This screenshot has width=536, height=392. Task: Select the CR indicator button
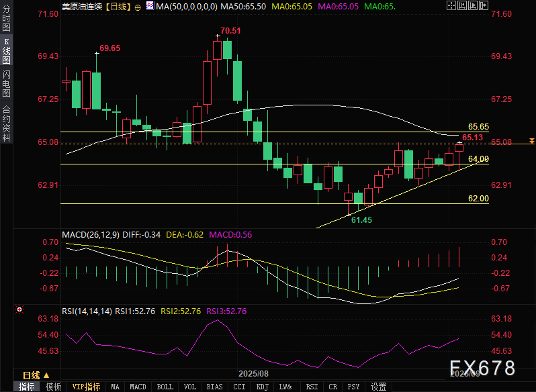tap(333, 387)
